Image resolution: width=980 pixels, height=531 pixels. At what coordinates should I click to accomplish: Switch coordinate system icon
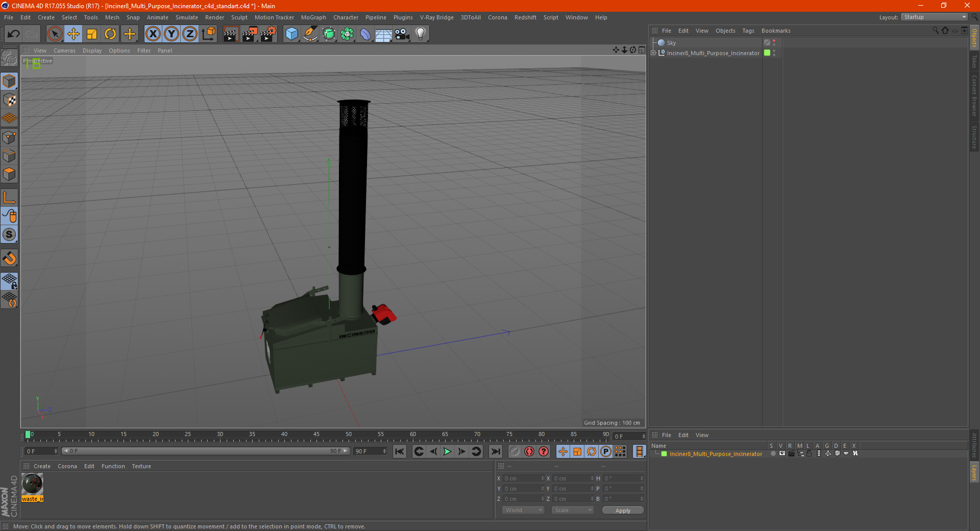coord(208,34)
